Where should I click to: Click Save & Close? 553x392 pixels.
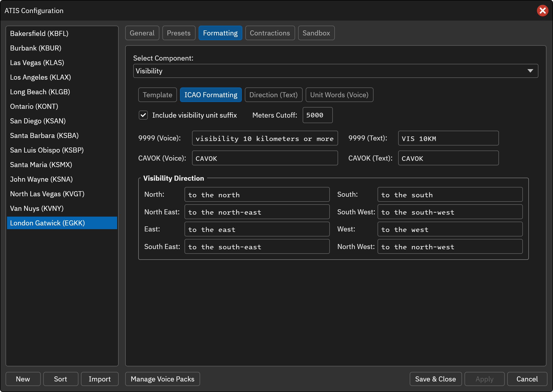pos(436,379)
